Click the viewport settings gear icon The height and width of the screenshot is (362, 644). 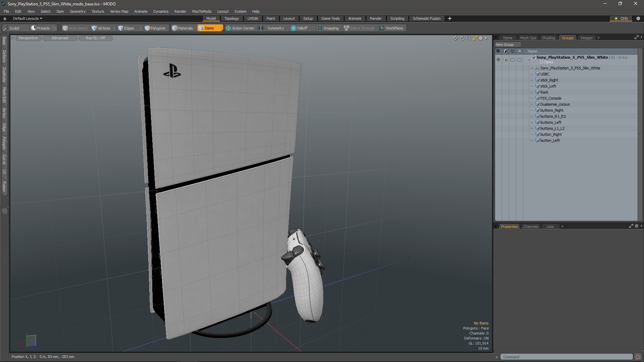point(481,38)
